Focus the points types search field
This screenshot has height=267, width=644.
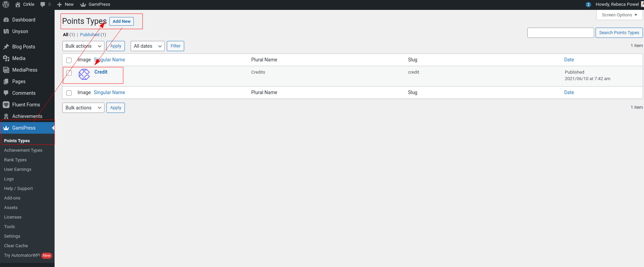[x=561, y=33]
